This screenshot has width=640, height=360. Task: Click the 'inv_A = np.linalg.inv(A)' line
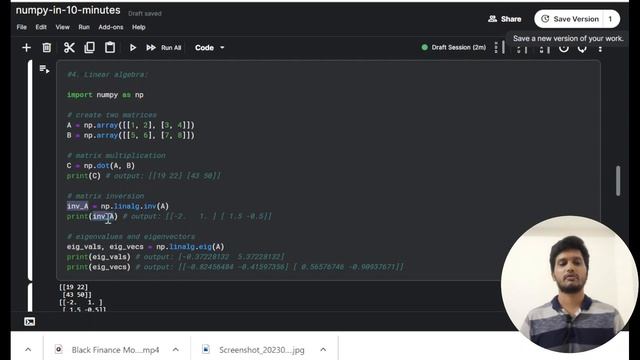pyautogui.click(x=118, y=206)
